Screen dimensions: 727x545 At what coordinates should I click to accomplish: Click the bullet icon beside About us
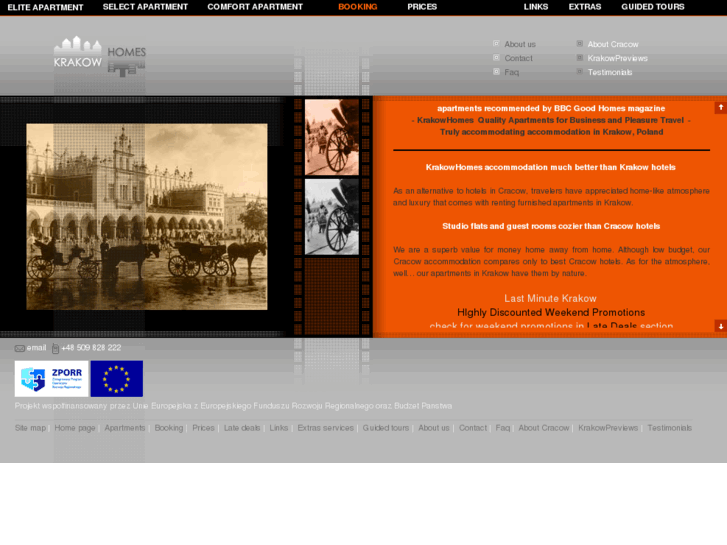496,44
